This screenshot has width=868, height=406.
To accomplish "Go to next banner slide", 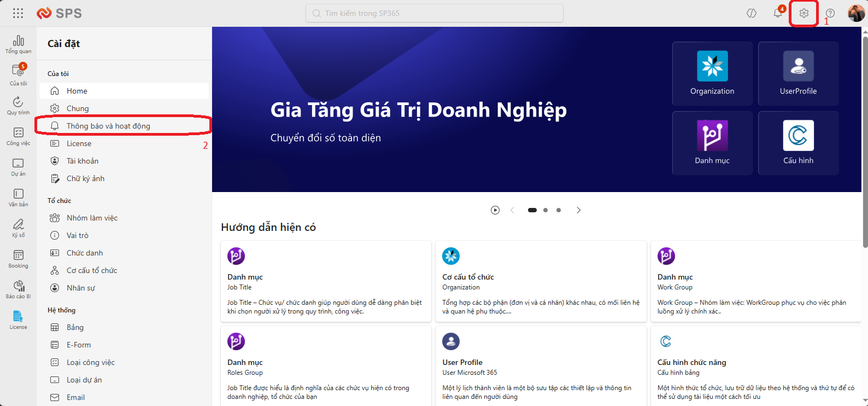I will [x=578, y=210].
